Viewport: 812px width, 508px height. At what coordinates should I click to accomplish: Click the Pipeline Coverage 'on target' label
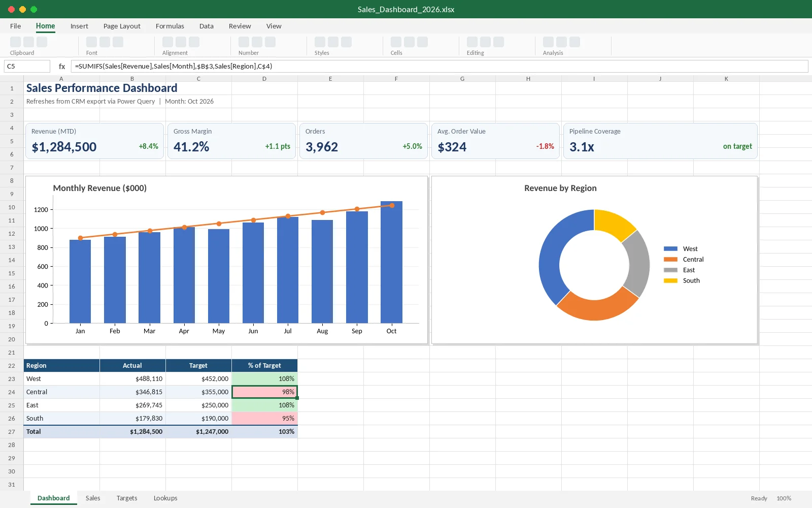(737, 146)
